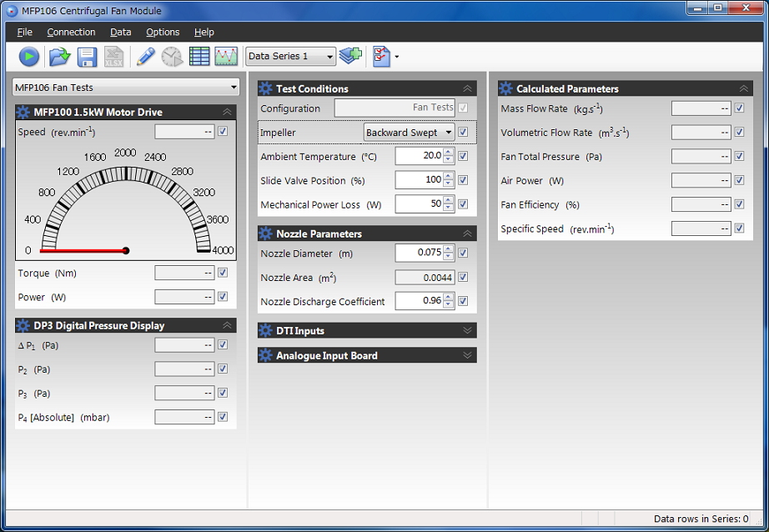Toggle the Fan Efficiency checkbox
The height and width of the screenshot is (532, 769).
tap(740, 204)
